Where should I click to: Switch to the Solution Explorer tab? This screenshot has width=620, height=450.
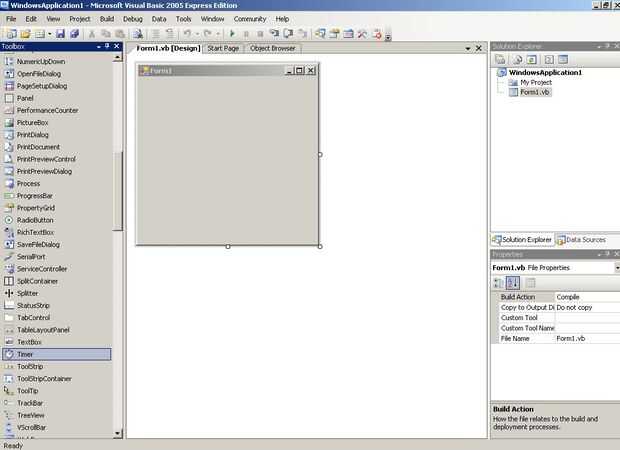(522, 240)
